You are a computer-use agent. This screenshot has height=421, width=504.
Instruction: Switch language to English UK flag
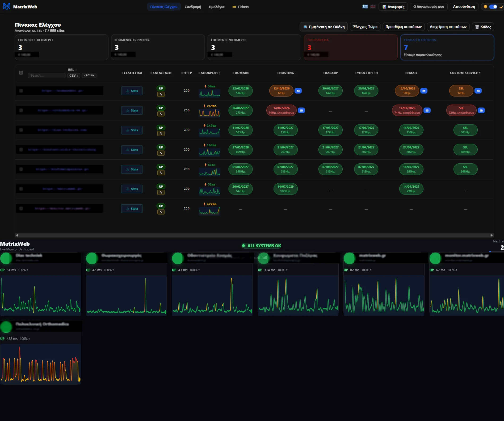(373, 7)
